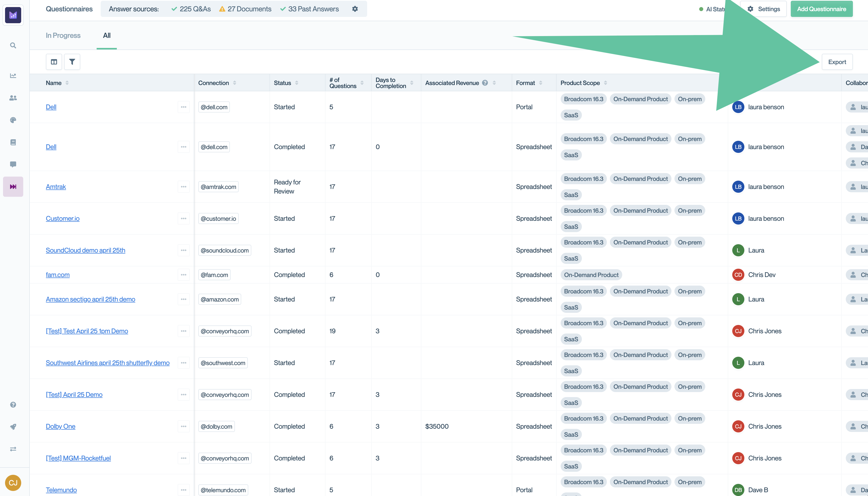Click the Conveyor logo icon in sidebar

coord(13,15)
